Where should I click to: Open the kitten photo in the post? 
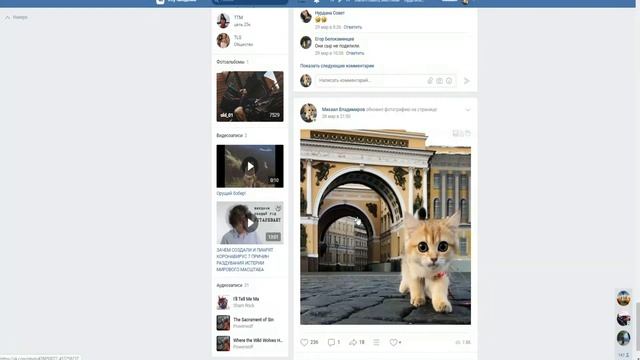385,227
